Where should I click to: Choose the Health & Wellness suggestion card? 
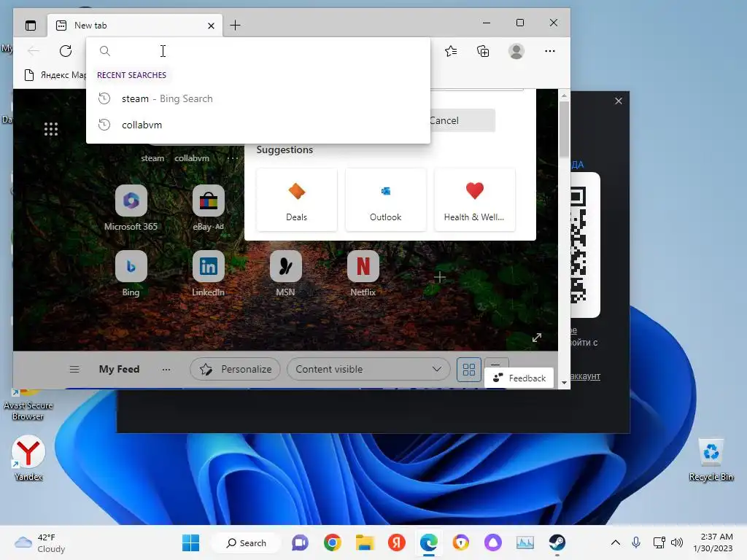click(474, 200)
